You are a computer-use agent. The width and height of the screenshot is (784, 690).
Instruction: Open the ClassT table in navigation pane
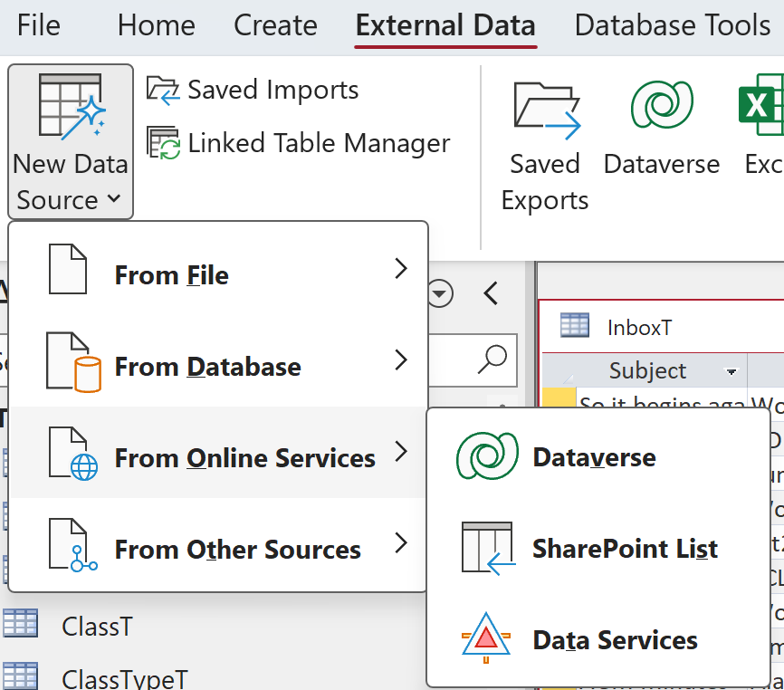point(97,626)
